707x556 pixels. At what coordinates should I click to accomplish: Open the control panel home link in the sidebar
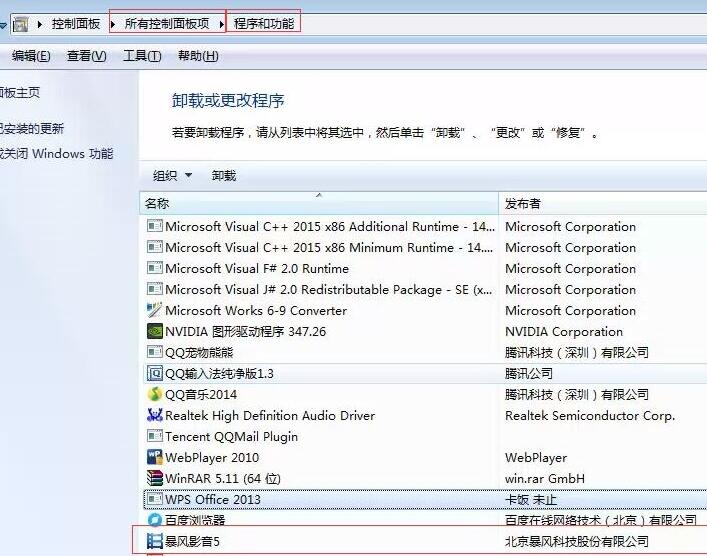point(20,92)
